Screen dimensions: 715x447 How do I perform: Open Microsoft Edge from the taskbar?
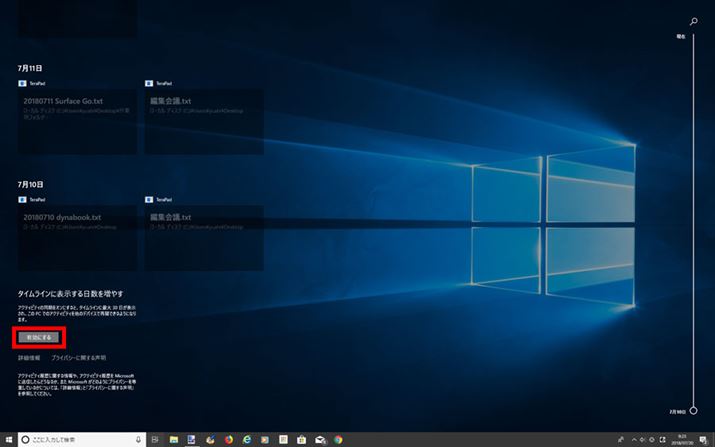245,439
